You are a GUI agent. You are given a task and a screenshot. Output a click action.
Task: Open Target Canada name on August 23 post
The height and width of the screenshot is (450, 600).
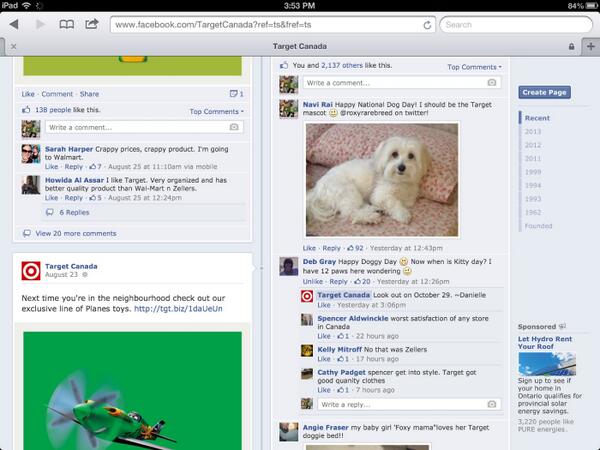pyautogui.click(x=71, y=266)
